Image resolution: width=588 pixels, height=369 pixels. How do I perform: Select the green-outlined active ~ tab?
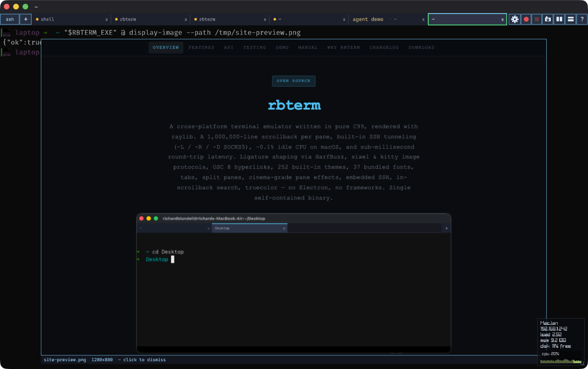tap(467, 19)
